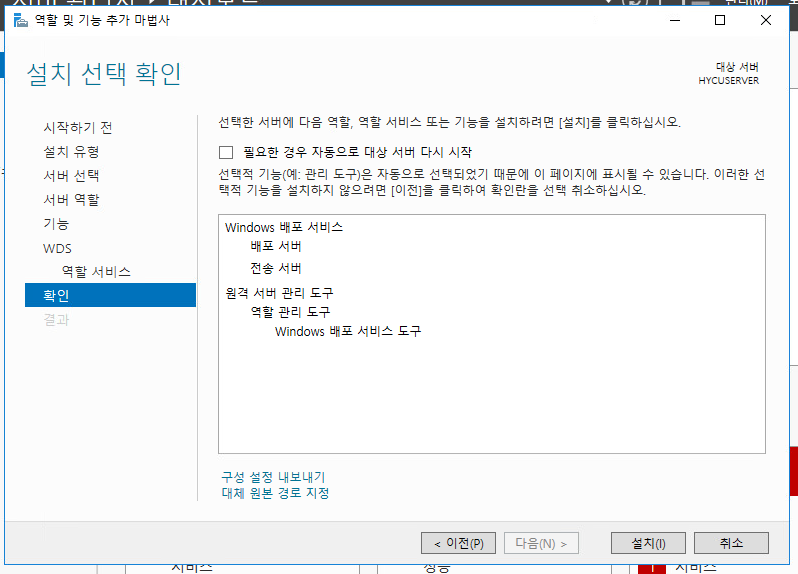The height and width of the screenshot is (574, 798).
Task: Open the 서버 역할 step
Action: click(71, 199)
